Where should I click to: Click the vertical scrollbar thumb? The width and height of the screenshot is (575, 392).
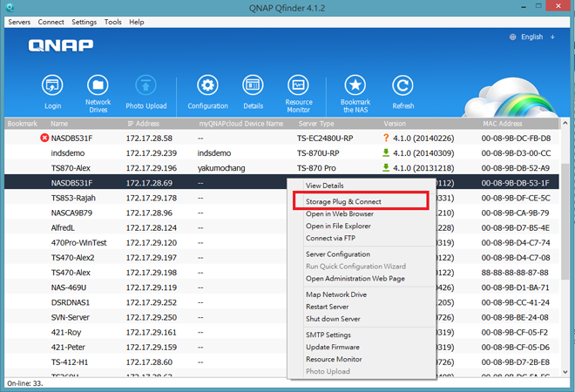565,221
